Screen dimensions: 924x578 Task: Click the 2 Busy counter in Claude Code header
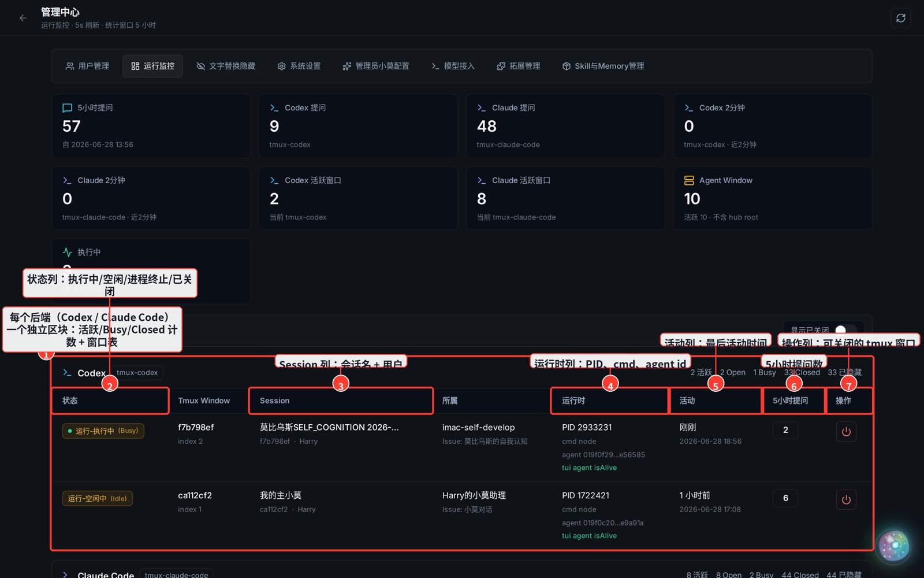(761, 575)
